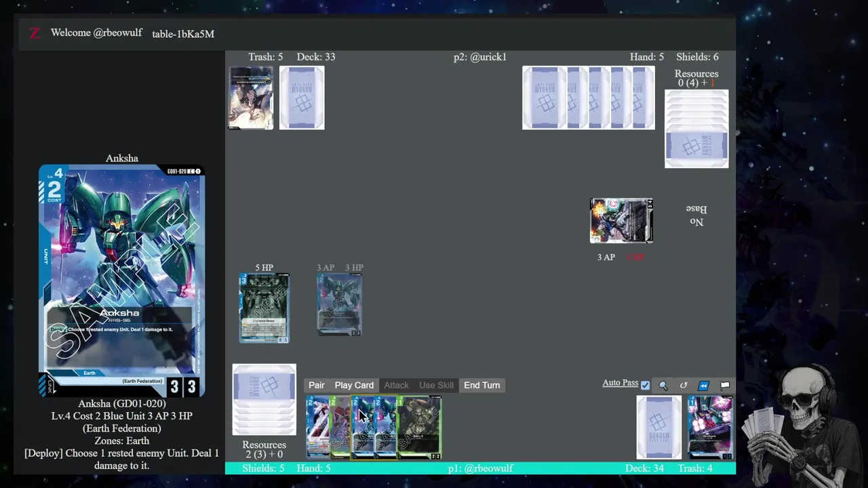Click p1's faded 3 AP 3 HP unit
This screenshot has width=868, height=488.
coord(339,305)
